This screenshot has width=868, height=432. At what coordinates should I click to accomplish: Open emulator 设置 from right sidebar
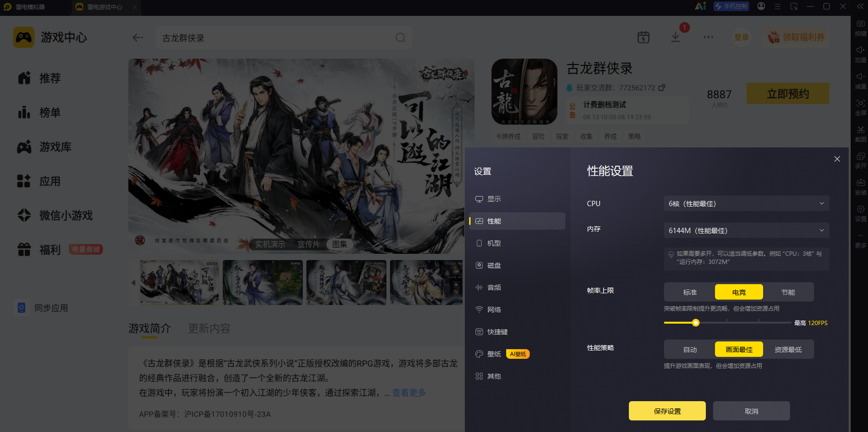(860, 213)
